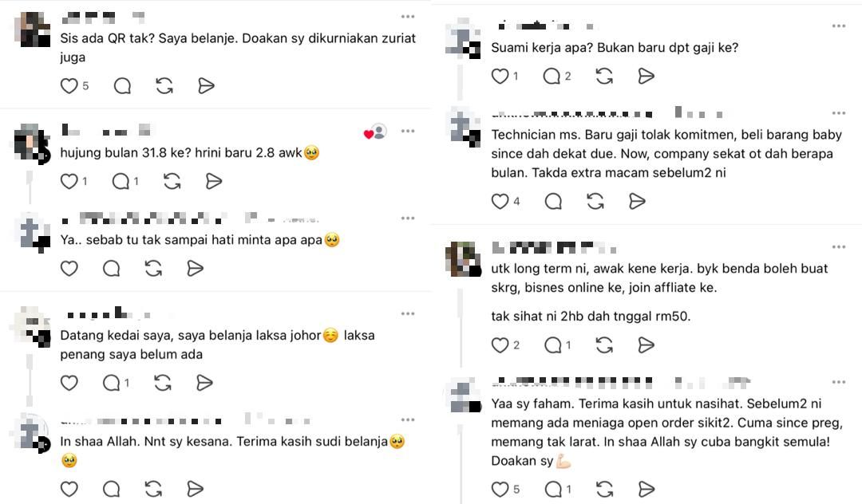Like the 'Yaa sy faham' reply
This screenshot has height=504, width=862.
(x=500, y=489)
